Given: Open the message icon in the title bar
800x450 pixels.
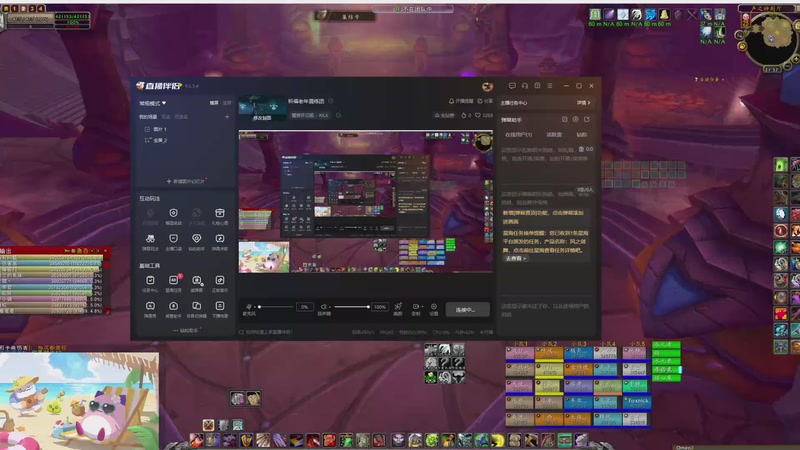Looking at the screenshot, I should click(x=512, y=86).
